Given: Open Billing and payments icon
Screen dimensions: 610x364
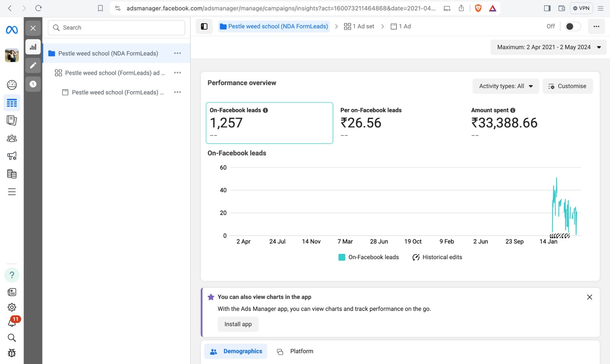Looking at the screenshot, I should (12, 174).
